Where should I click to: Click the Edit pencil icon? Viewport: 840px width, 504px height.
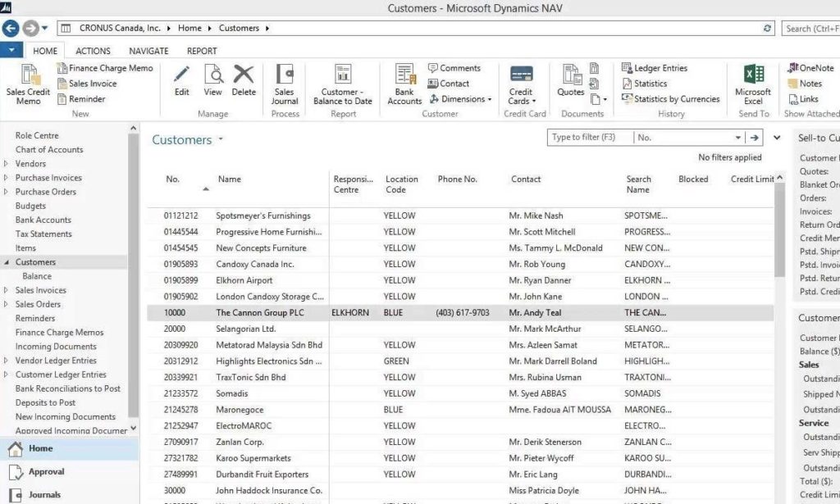click(181, 75)
